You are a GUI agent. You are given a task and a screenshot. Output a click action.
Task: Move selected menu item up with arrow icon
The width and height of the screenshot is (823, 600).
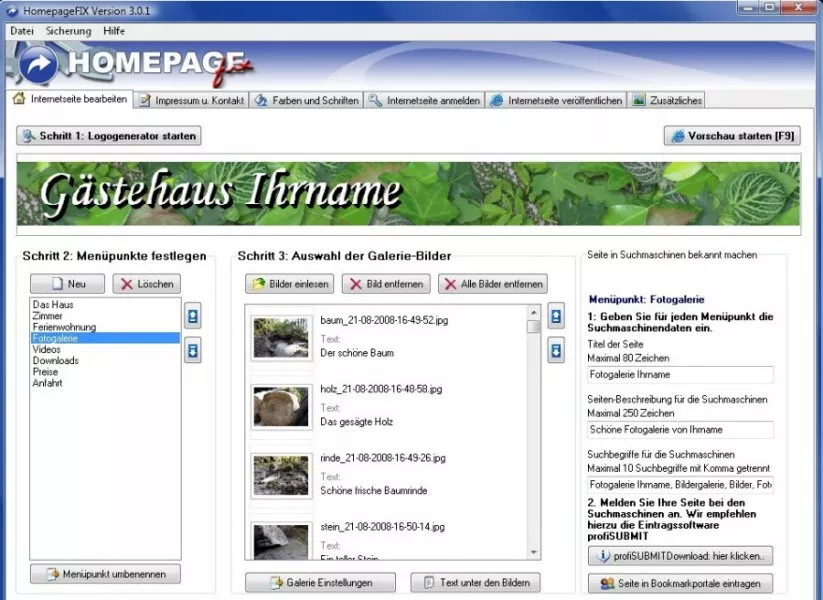(193, 317)
